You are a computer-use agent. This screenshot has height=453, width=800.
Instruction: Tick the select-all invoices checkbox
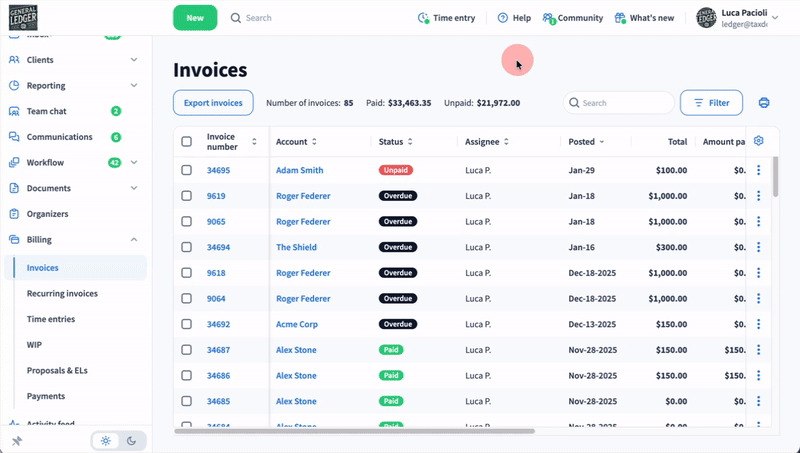click(x=187, y=142)
